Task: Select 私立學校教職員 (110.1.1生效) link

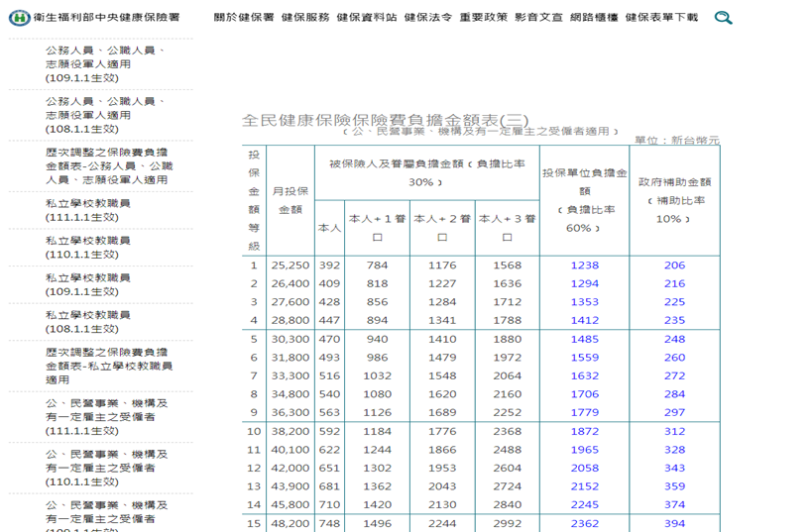Action: pyautogui.click(x=88, y=248)
